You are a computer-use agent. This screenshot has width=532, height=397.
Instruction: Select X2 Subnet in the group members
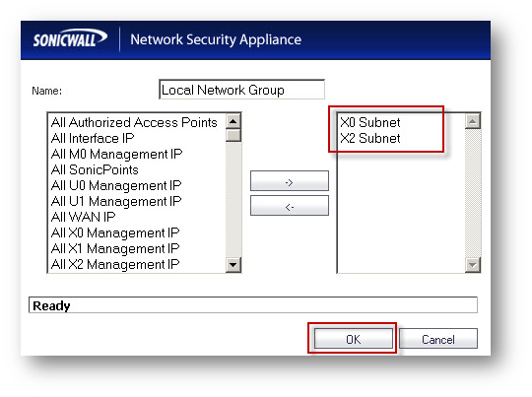pos(370,138)
